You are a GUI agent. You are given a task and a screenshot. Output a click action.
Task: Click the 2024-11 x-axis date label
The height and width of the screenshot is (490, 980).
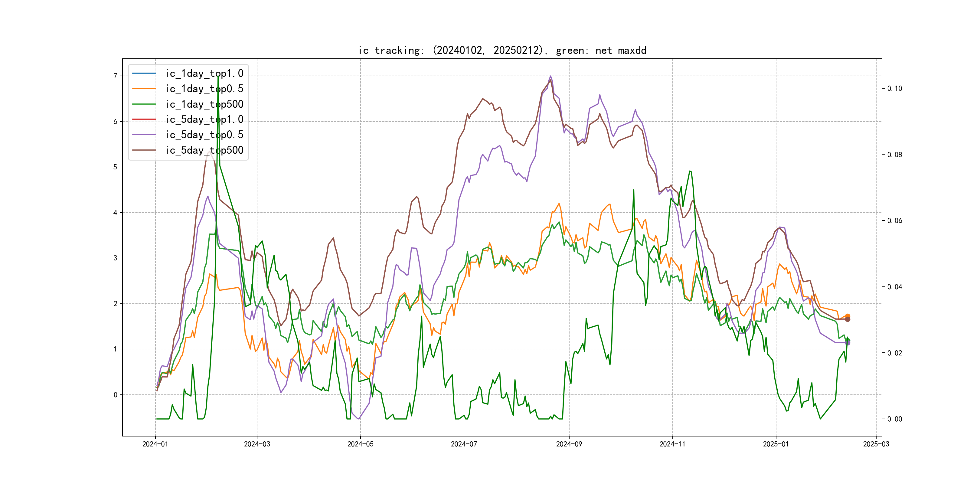[672, 444]
